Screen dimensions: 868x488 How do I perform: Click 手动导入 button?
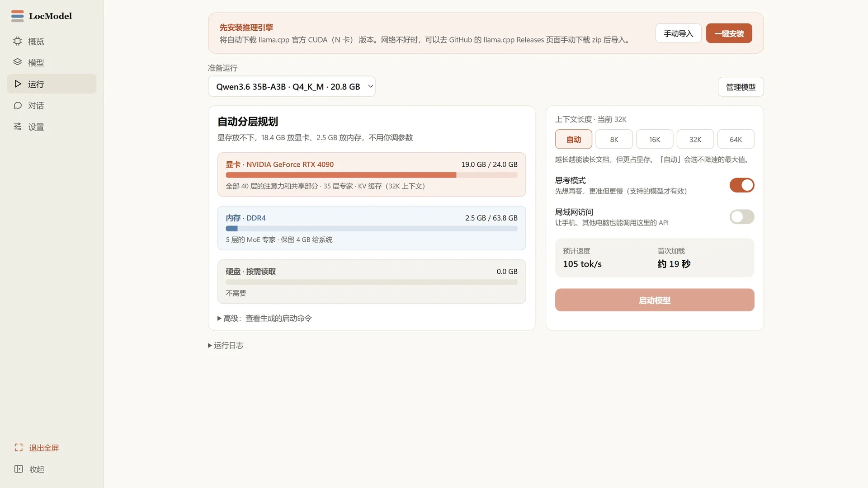coord(678,33)
